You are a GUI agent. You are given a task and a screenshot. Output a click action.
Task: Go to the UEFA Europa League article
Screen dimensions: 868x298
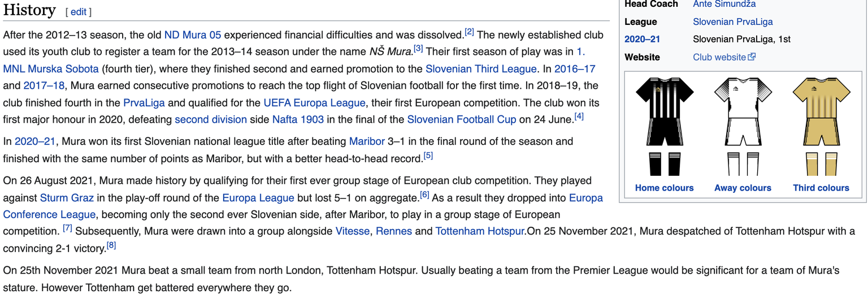314,103
